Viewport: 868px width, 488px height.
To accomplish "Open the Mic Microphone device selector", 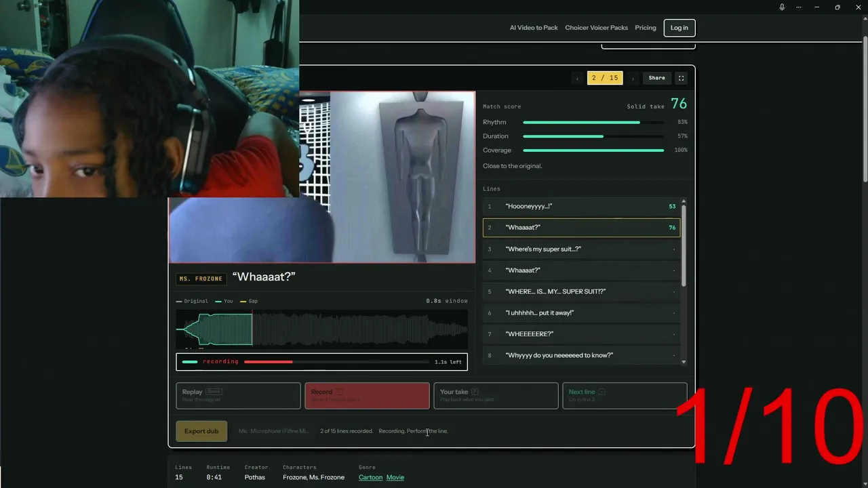I will click(x=273, y=431).
